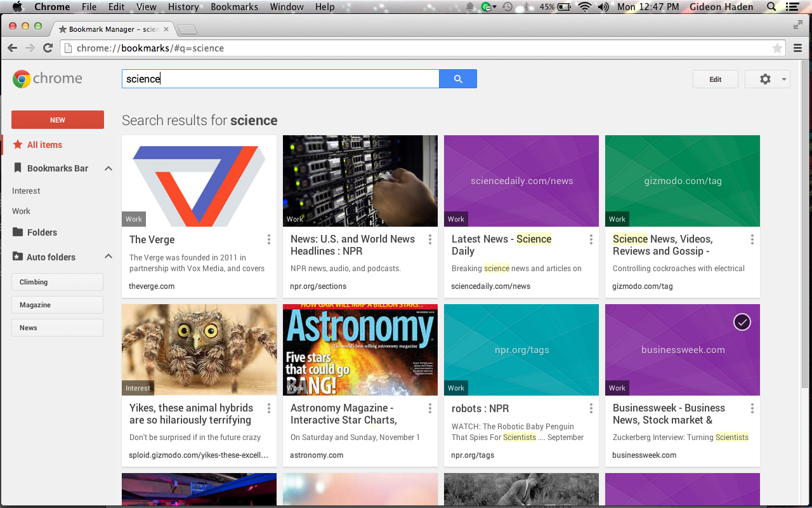This screenshot has width=812, height=508.
Task: Open the Work folder in sidebar
Action: coord(21,211)
